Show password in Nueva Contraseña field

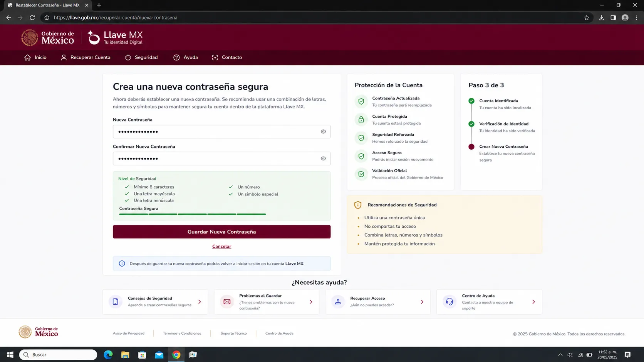pyautogui.click(x=323, y=132)
